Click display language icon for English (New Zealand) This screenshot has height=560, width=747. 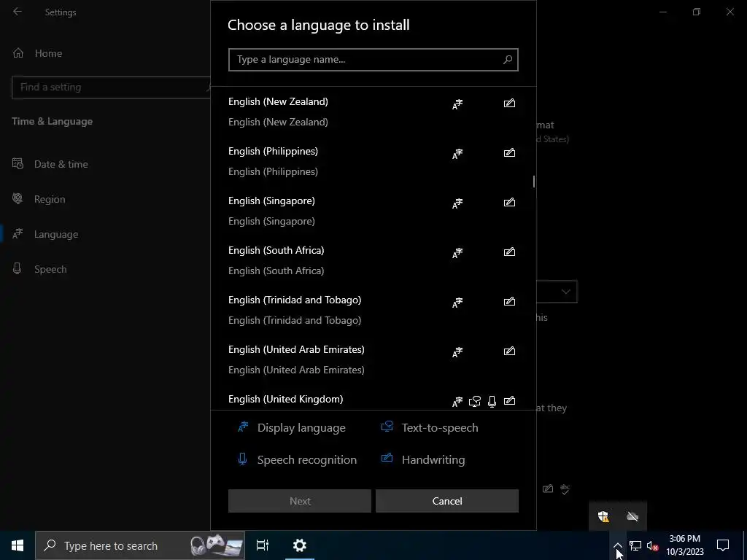(x=457, y=104)
